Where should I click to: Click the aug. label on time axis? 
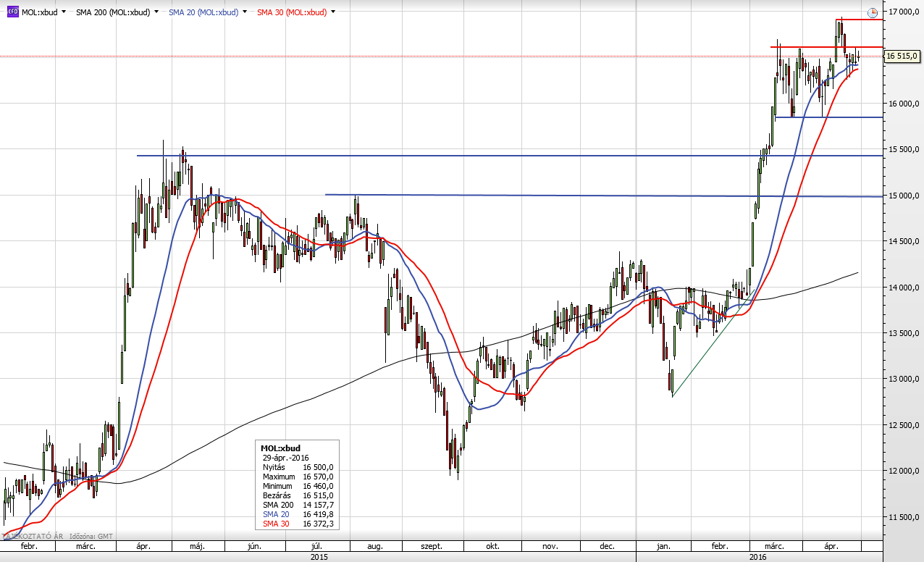coord(376,547)
